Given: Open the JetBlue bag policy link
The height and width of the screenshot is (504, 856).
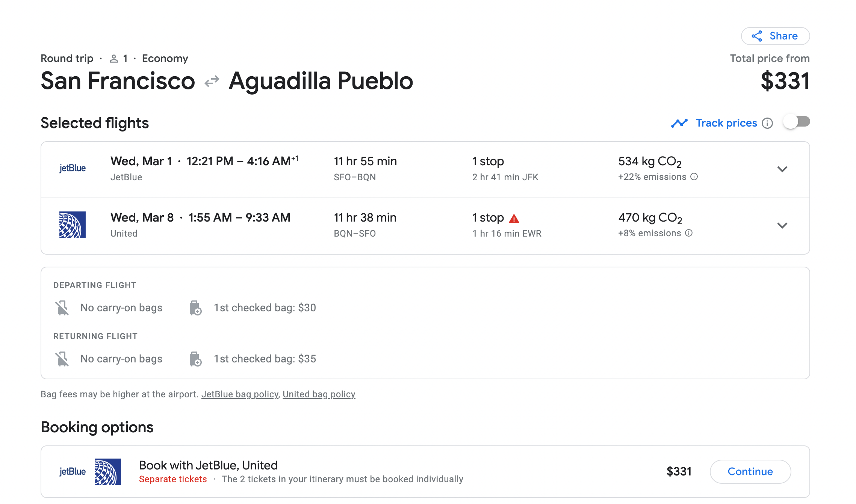Looking at the screenshot, I should [x=240, y=394].
